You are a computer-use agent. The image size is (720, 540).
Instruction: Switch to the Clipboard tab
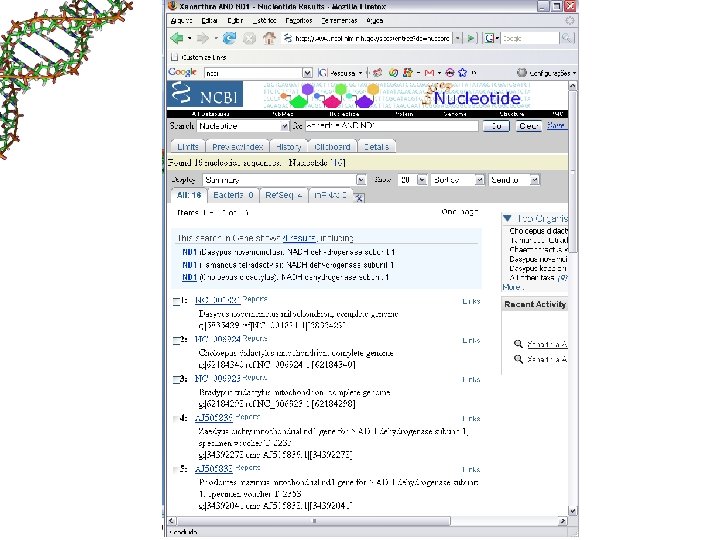tap(332, 146)
